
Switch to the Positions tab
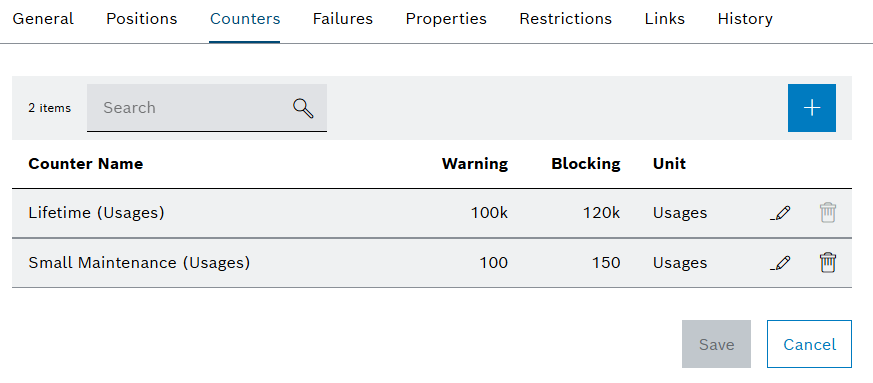click(x=141, y=19)
